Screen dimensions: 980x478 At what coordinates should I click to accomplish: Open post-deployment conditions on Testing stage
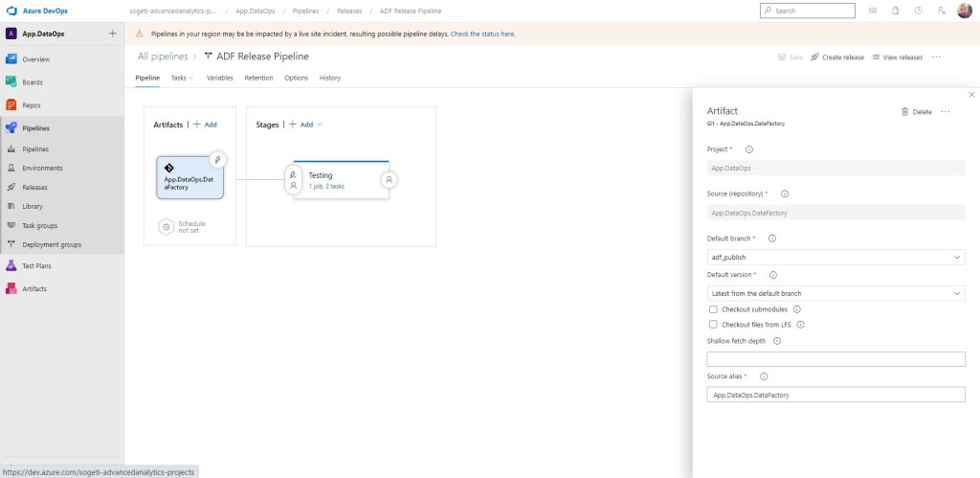click(389, 179)
